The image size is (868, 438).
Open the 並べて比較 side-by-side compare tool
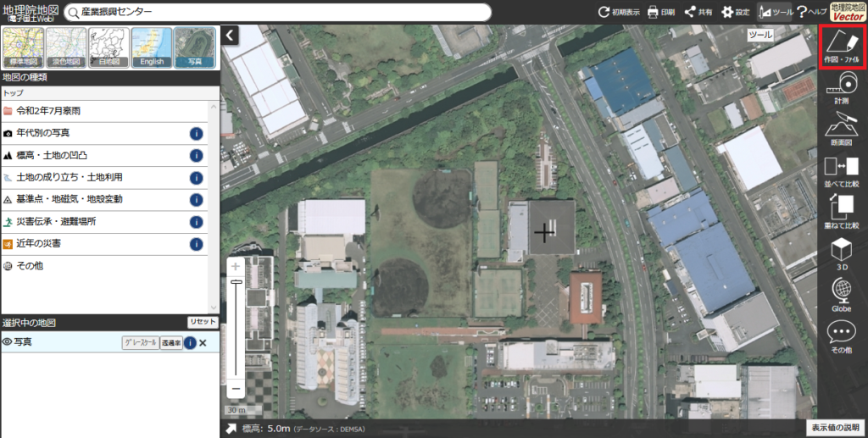tap(842, 171)
